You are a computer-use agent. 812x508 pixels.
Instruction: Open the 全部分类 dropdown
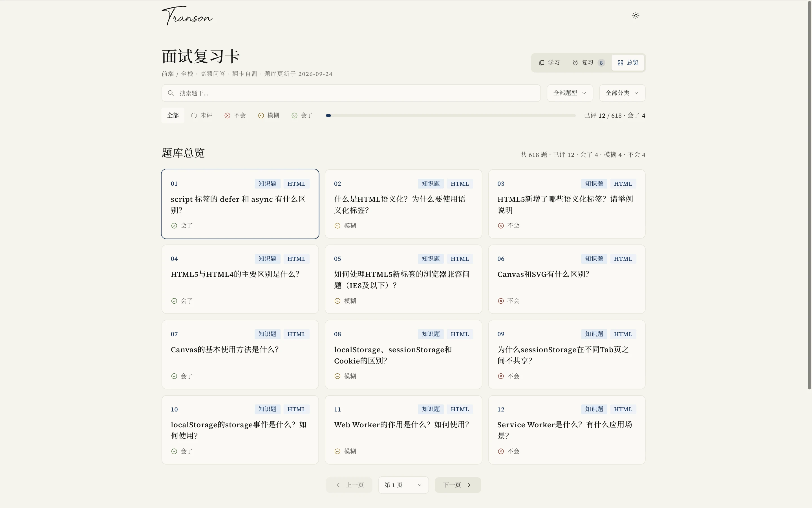[622, 93]
